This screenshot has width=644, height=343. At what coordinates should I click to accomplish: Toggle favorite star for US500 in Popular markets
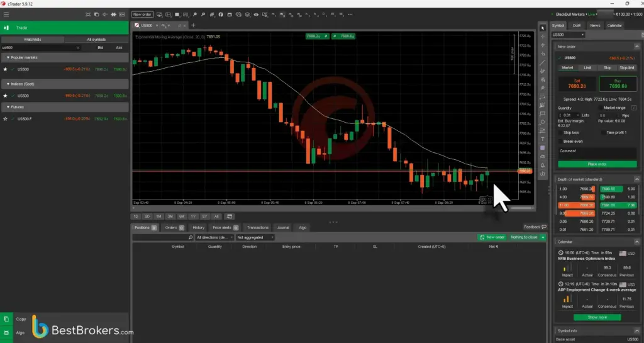[x=5, y=69]
